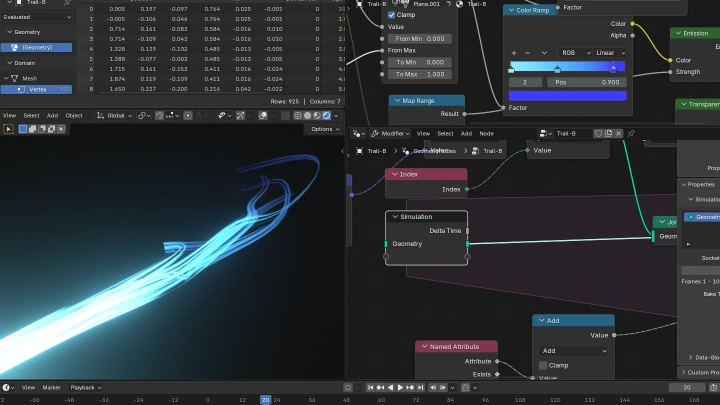Click the From Min 0.000 field
The image size is (720, 405).
(x=420, y=39)
